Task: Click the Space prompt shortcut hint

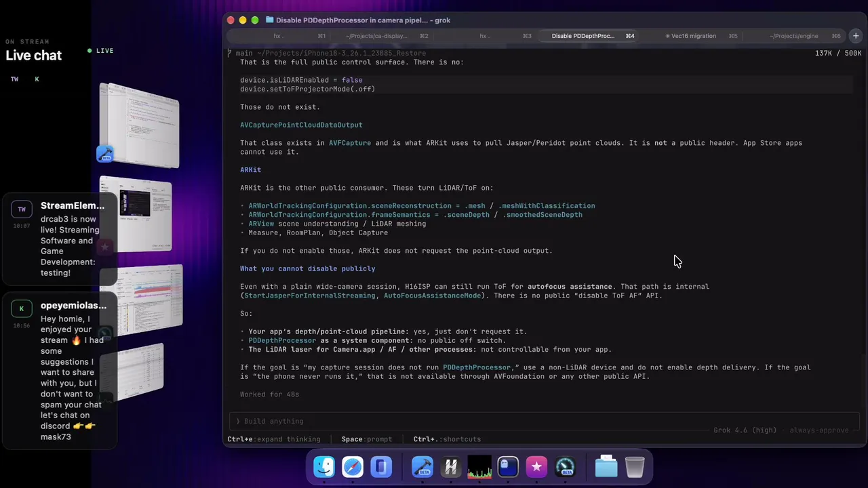Action: (367, 439)
